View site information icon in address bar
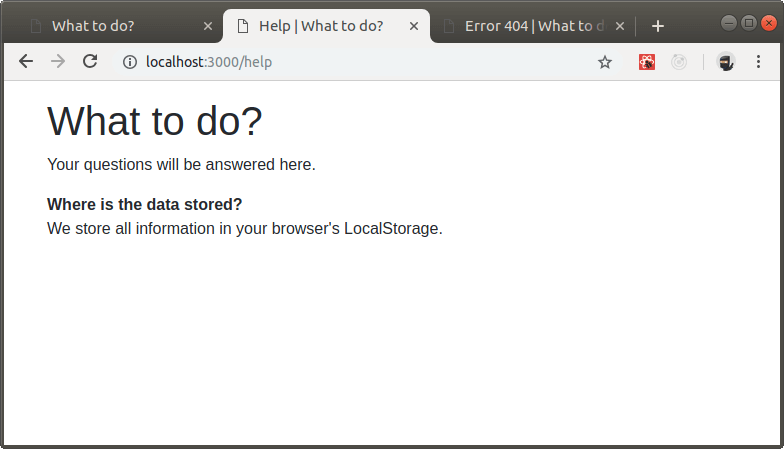Screen dimensions: 784x449 point(130,62)
